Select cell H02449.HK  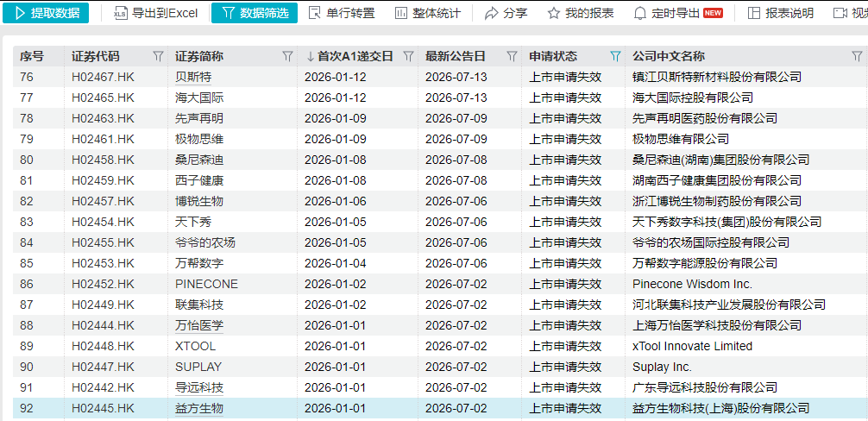pyautogui.click(x=103, y=305)
